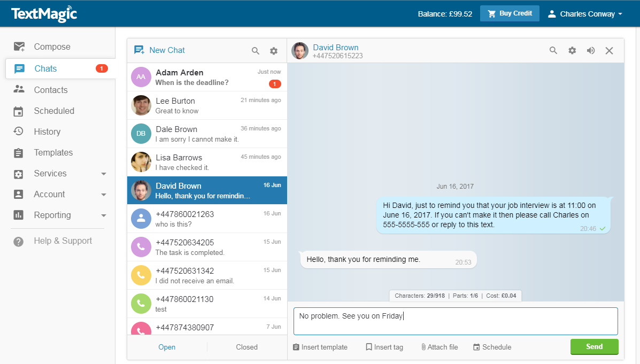Mute chat sounds with speaker icon
The height and width of the screenshot is (364, 640).
click(591, 51)
